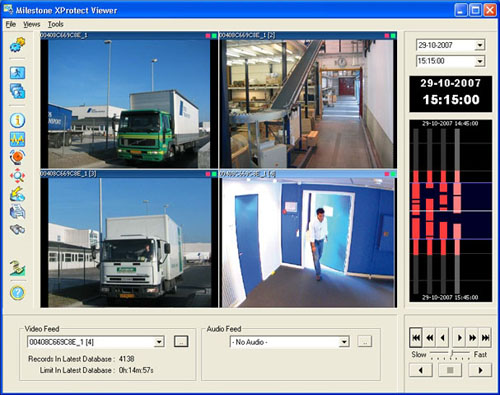
Task: Click the browse (...) button beside Audio Feed
Action: 365,341
